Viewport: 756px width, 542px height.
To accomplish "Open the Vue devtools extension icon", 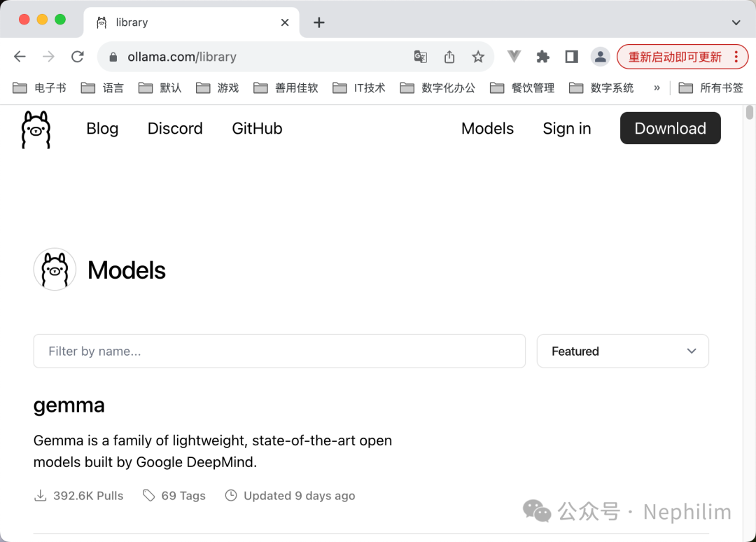I will (x=514, y=57).
